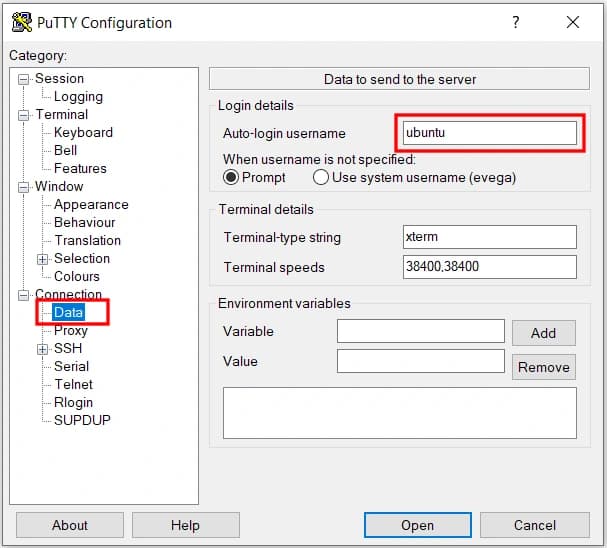Open the Serial category
Viewport: 607px width, 548px height.
[x=71, y=366]
